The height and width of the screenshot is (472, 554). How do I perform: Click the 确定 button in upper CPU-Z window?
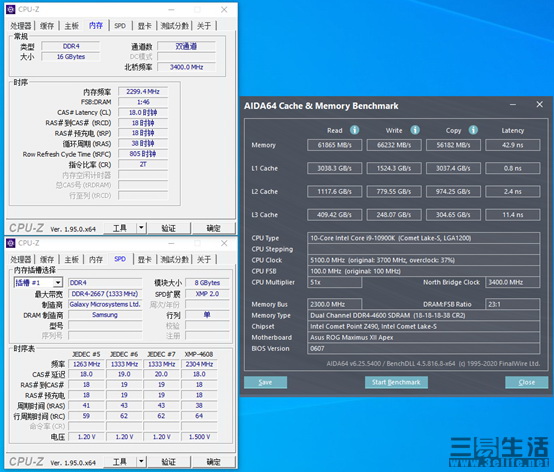(x=213, y=228)
